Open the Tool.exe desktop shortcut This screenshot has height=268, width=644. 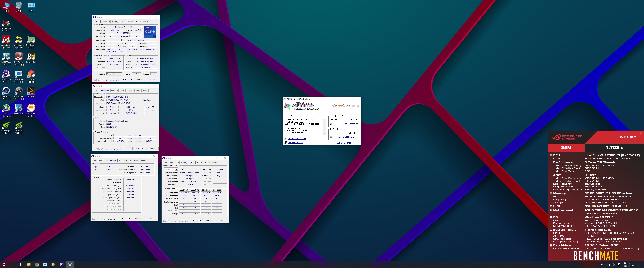pos(19,76)
